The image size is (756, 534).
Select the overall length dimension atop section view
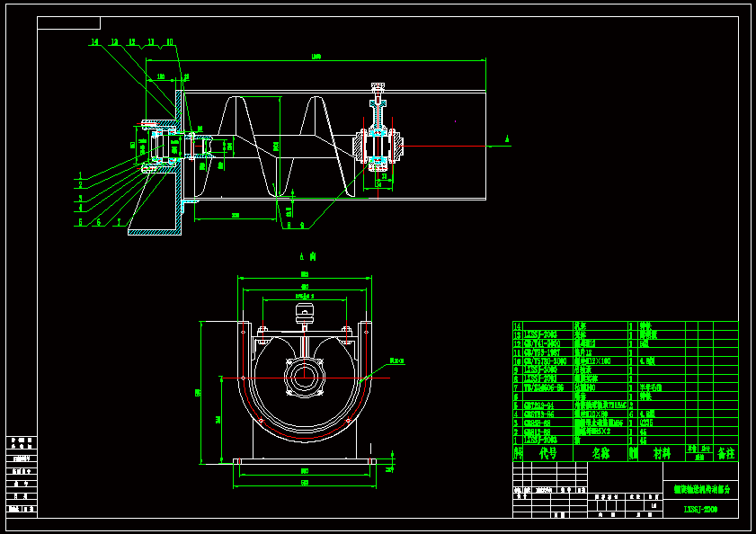pyautogui.click(x=316, y=57)
